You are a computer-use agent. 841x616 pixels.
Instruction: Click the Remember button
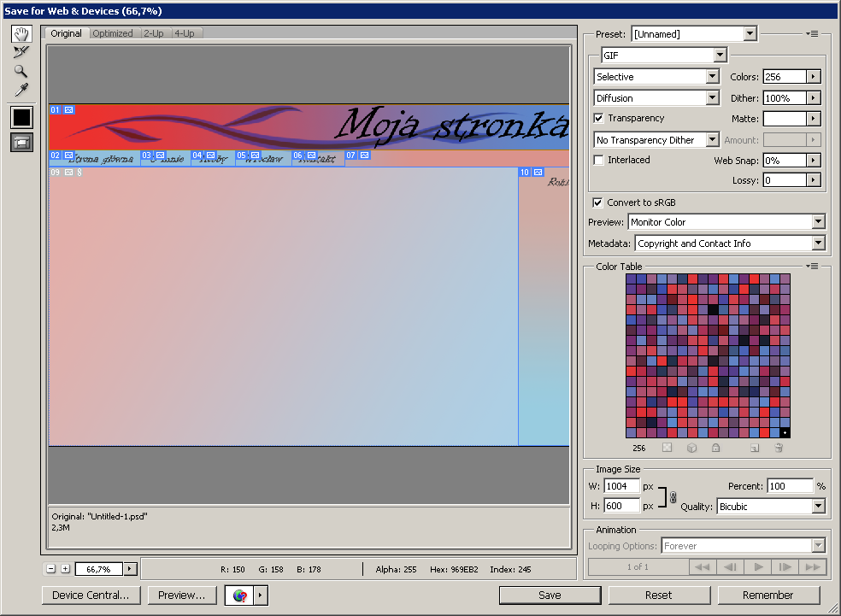click(x=768, y=595)
